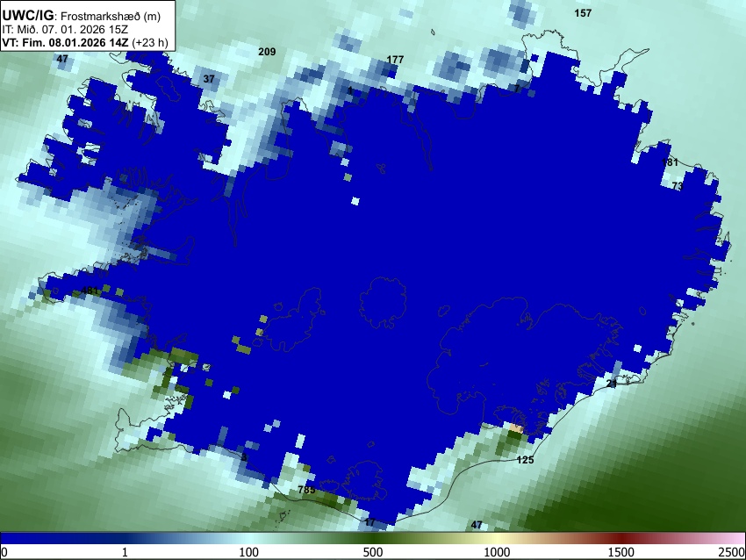Click the "500" label on the color scale
The height and width of the screenshot is (560, 746).
click(372, 552)
